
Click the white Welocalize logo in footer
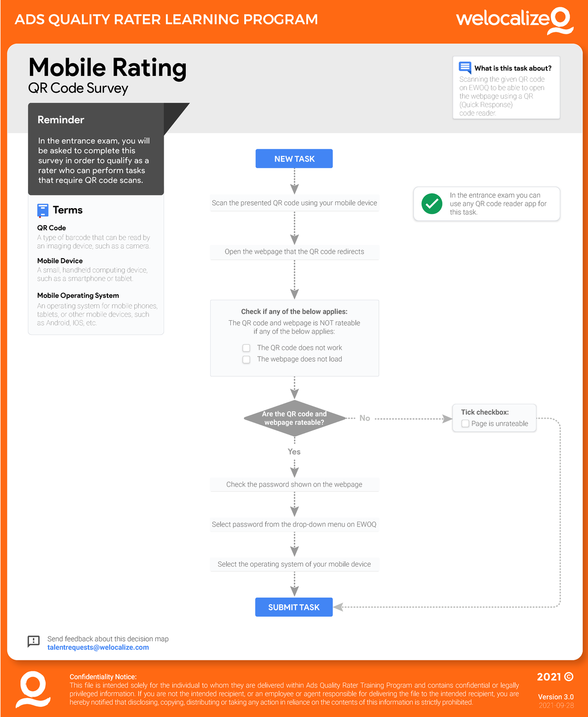pyautogui.click(x=33, y=689)
